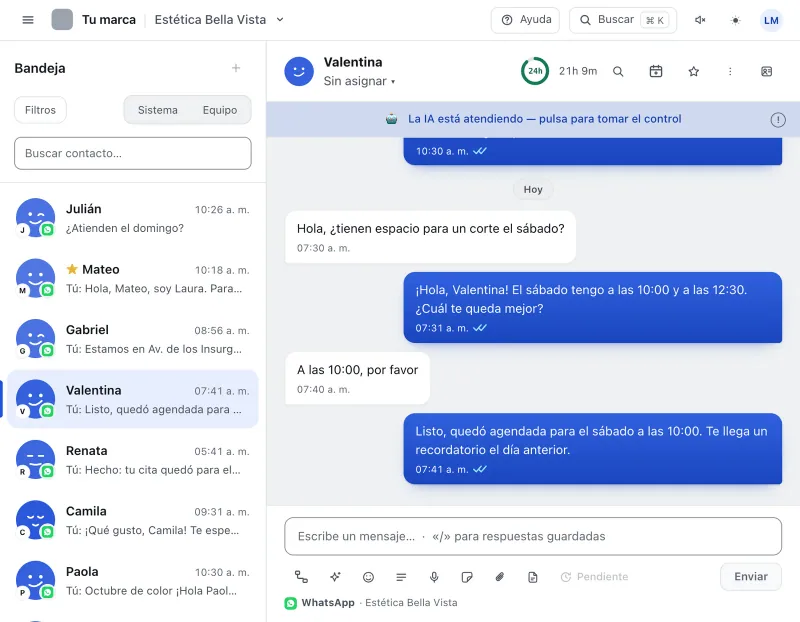Toggle the light/dark theme sun icon
Screen dimensions: 800x622
click(x=735, y=20)
